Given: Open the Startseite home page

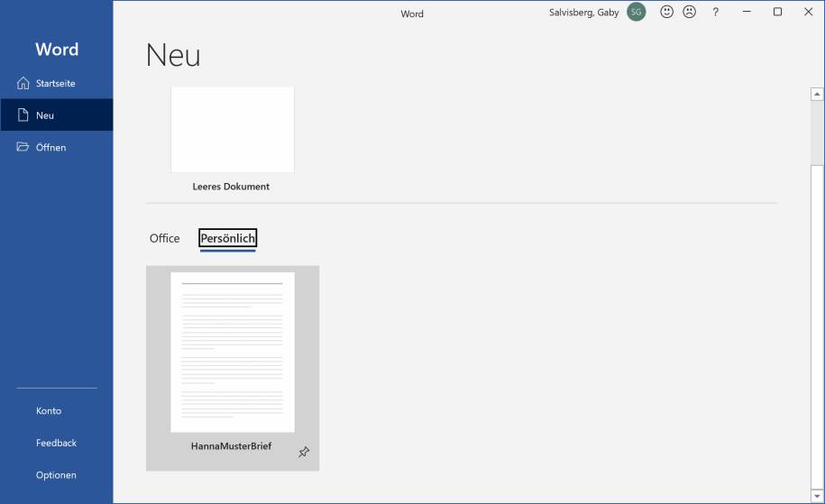Looking at the screenshot, I should tap(56, 83).
